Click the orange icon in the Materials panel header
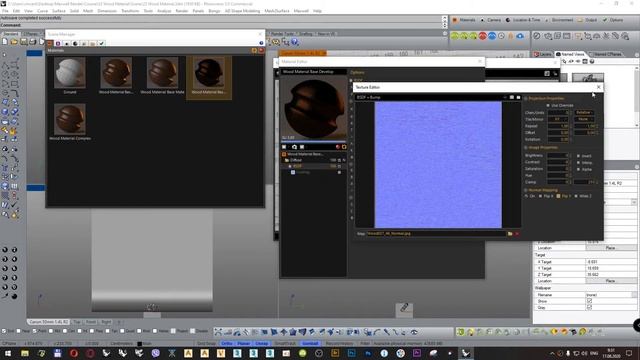The height and width of the screenshot is (360, 640). click(x=254, y=51)
